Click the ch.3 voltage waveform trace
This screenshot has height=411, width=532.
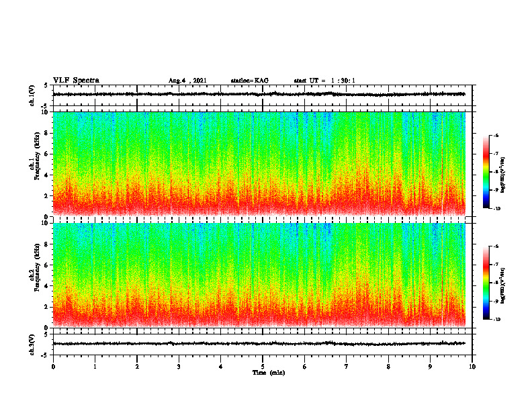coord(259,344)
